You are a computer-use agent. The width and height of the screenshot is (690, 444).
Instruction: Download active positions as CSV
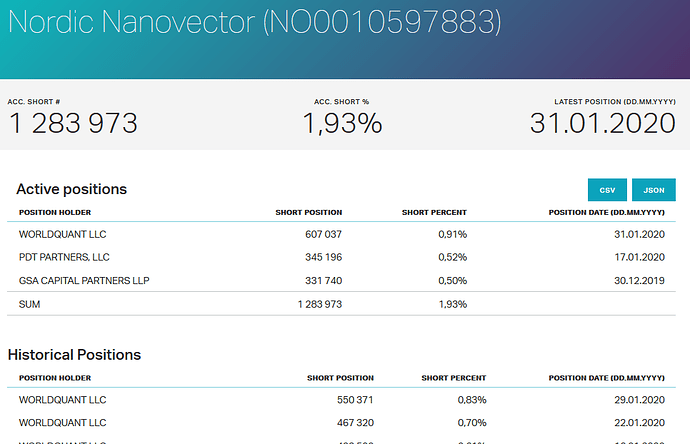607,190
